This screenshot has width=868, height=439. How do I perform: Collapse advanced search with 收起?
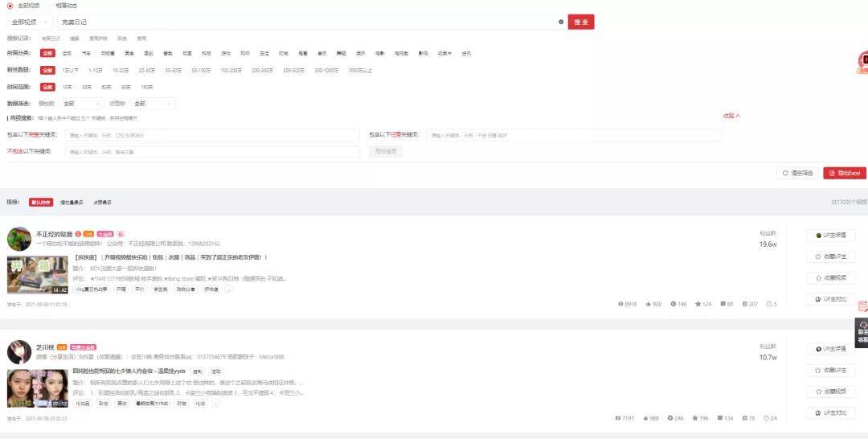point(731,116)
